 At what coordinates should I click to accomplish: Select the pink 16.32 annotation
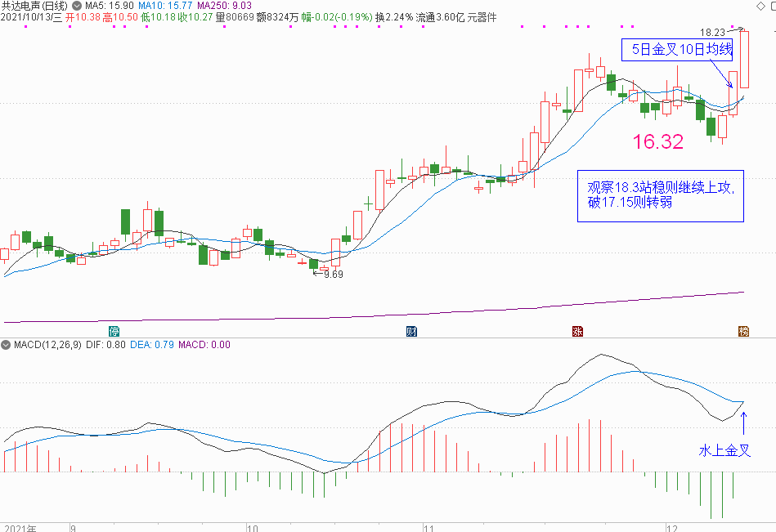point(658,142)
